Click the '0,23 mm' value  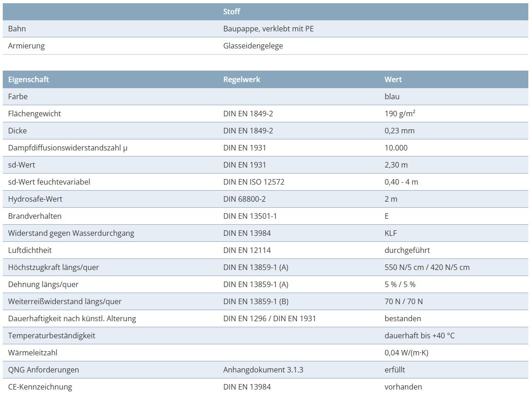click(399, 131)
